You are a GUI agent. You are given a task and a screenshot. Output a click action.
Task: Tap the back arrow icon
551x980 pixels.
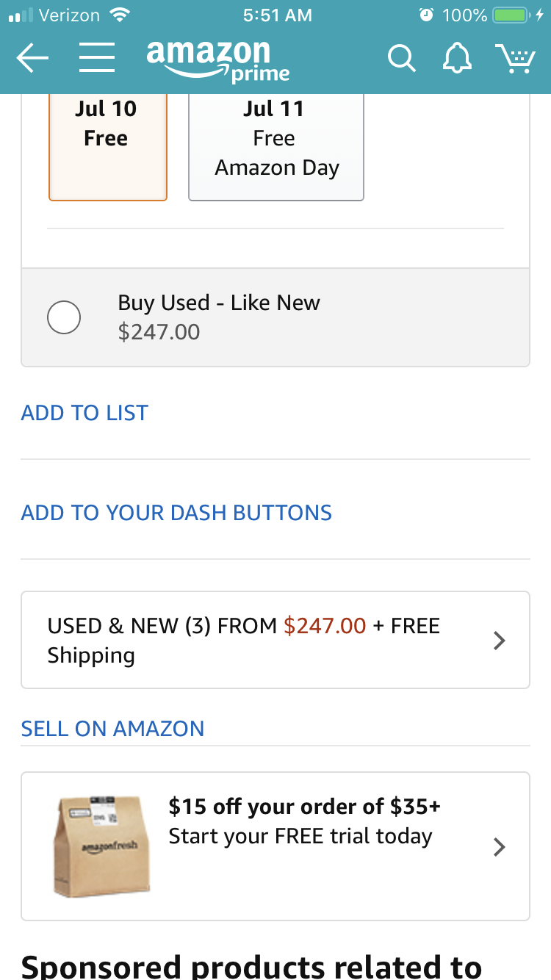point(32,58)
